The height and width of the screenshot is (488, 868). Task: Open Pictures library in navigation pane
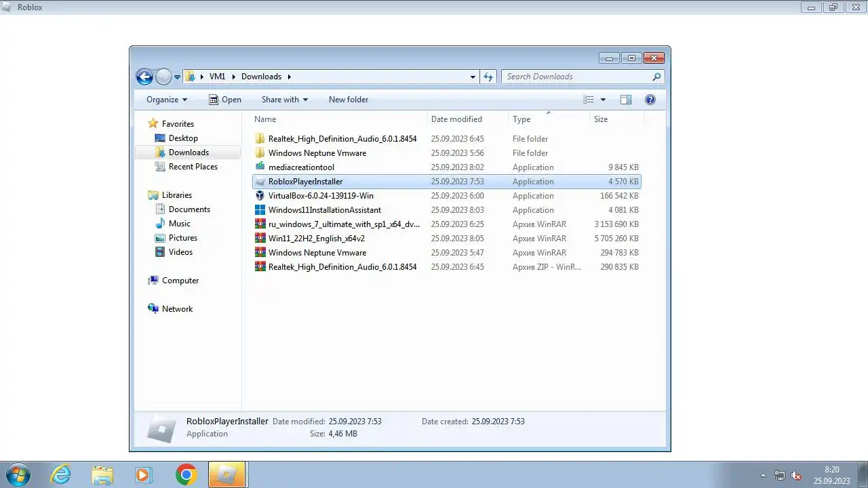(183, 238)
